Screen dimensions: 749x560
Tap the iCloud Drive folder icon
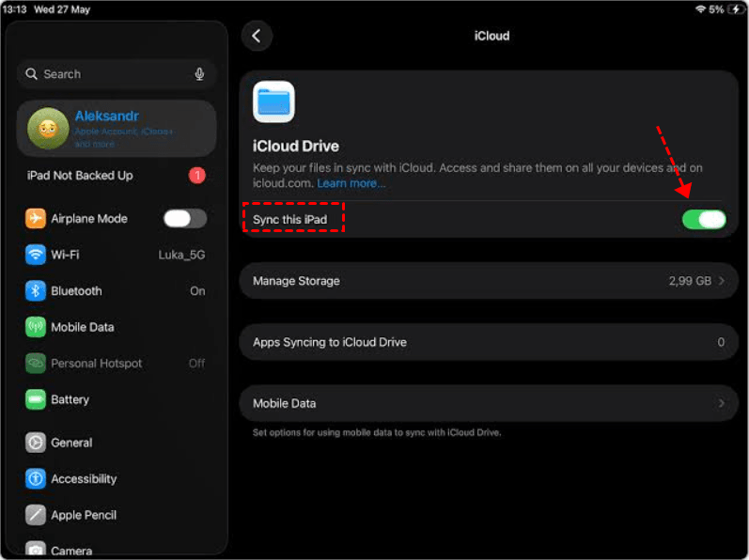point(273,101)
